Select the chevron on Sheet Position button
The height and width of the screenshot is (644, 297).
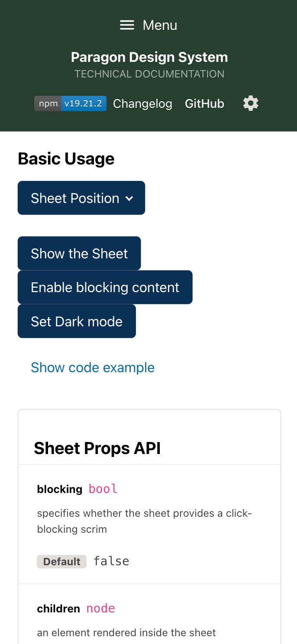coord(129,198)
